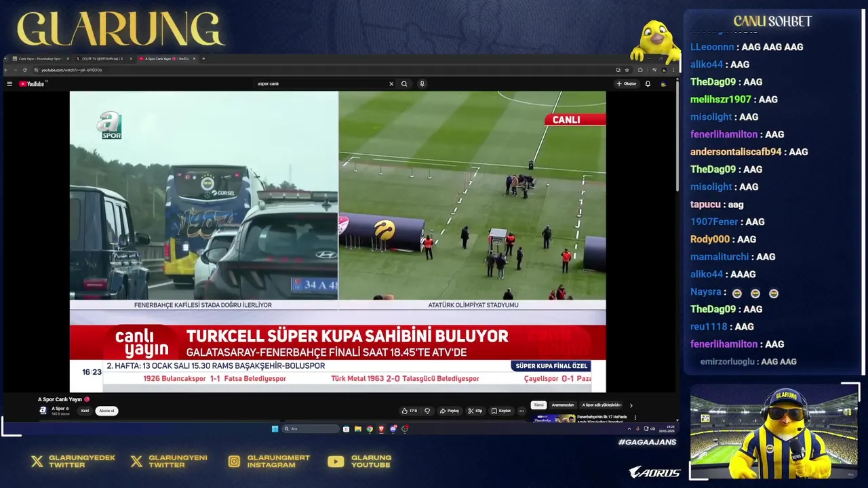Click username mamaliturchi in chat

coord(719,257)
